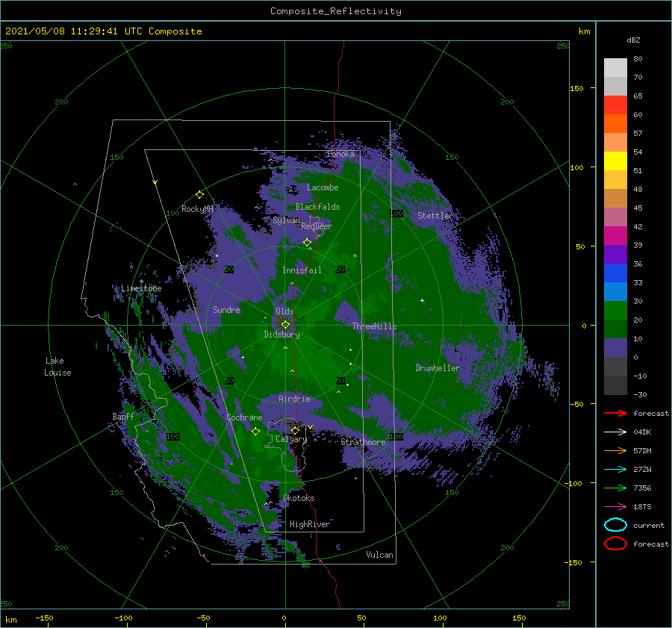
Task: Click the km unit label beside the timestamp
Action: (x=584, y=31)
